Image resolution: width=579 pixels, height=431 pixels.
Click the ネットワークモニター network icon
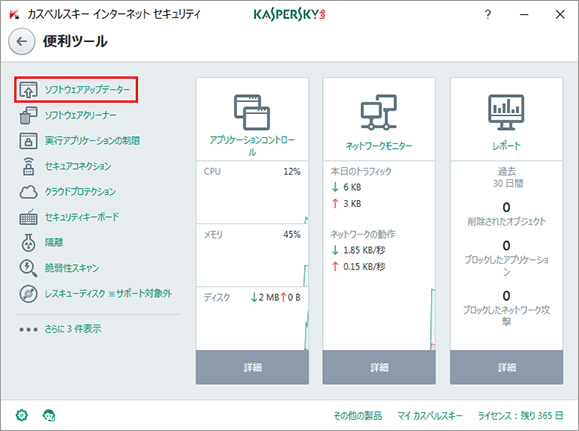tap(379, 112)
